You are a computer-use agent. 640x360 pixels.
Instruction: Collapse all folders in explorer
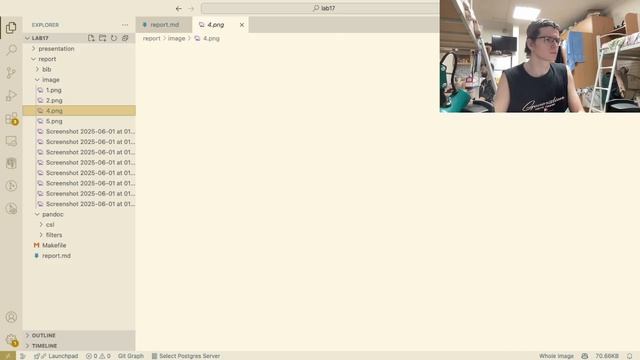(x=125, y=38)
